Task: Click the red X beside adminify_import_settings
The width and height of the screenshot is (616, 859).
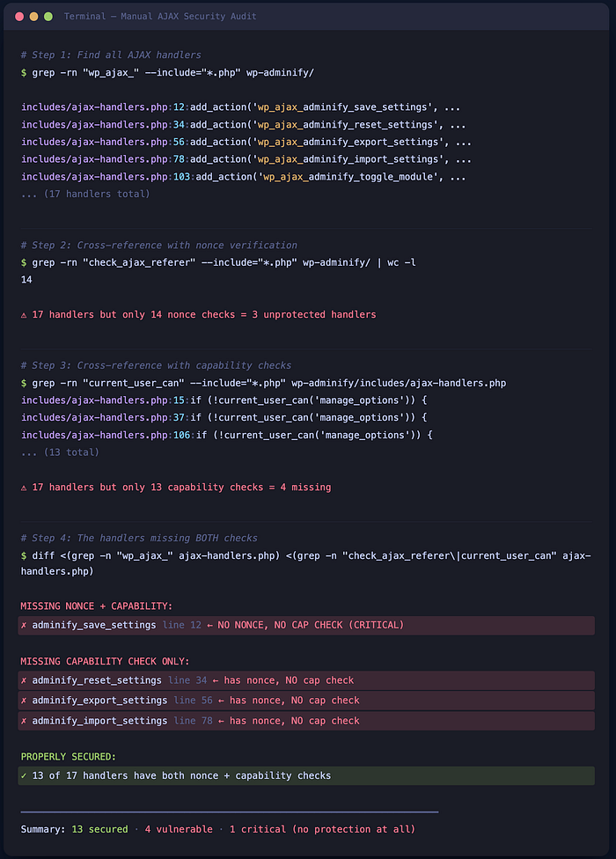Action: coord(24,721)
